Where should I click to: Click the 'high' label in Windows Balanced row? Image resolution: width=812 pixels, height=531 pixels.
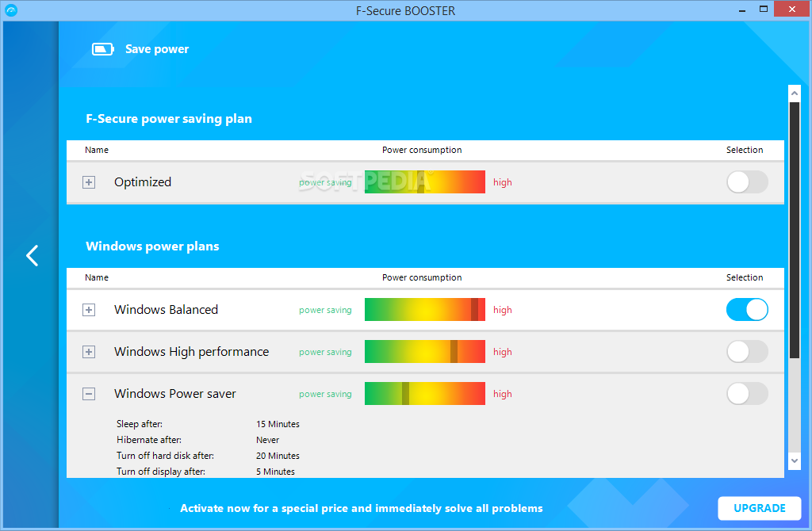[502, 310]
